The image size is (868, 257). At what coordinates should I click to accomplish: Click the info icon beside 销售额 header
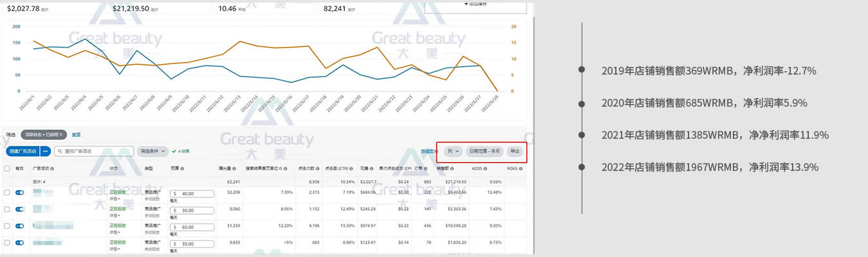453,168
